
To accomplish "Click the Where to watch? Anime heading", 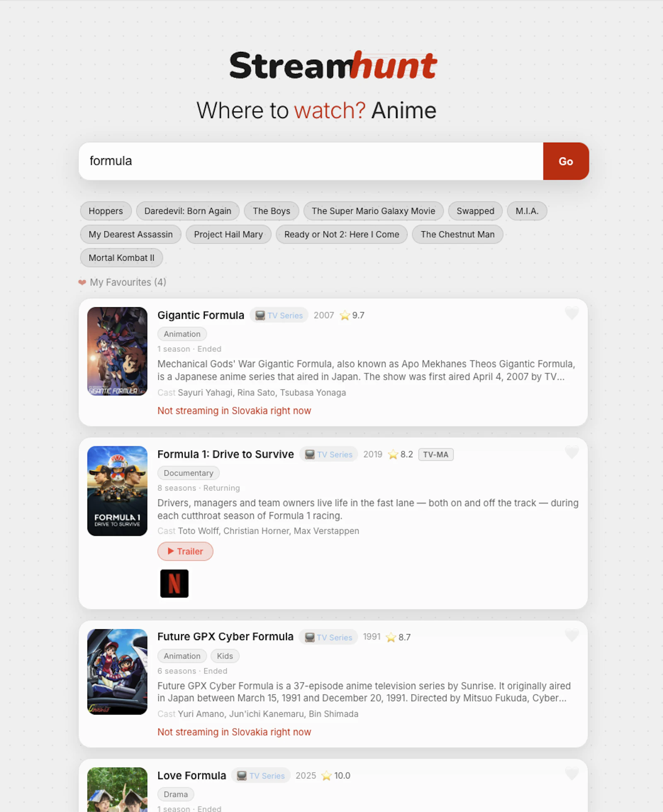I will pos(316,110).
